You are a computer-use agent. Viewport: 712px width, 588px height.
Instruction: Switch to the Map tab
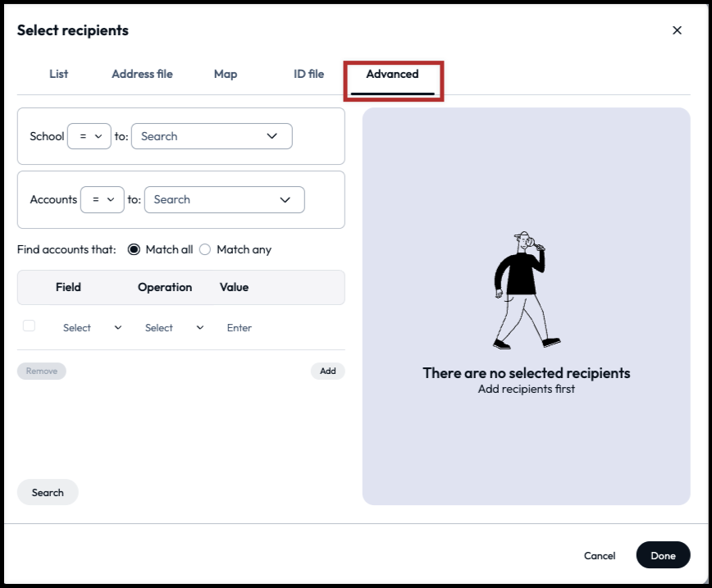(226, 74)
